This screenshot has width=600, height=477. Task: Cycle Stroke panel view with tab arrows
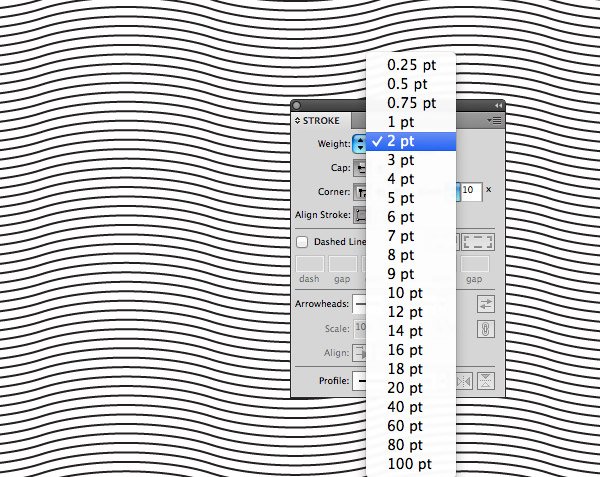click(x=297, y=121)
